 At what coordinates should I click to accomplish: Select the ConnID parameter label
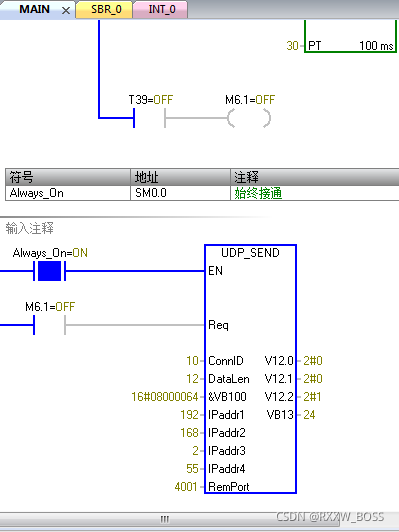[226, 361]
